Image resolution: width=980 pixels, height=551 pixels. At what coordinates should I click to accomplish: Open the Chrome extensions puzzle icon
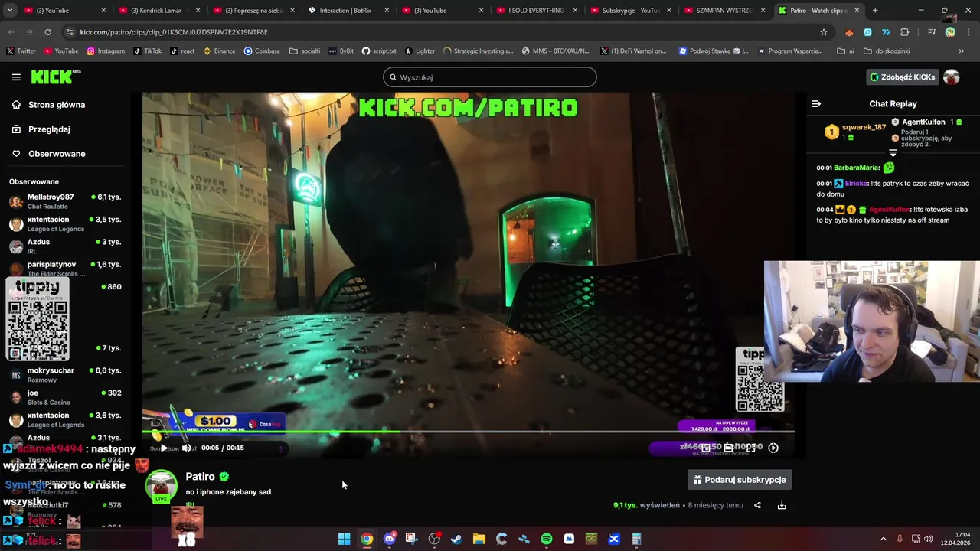(905, 32)
